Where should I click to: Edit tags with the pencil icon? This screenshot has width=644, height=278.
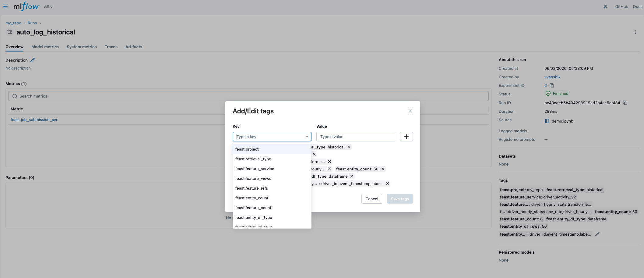click(597, 234)
